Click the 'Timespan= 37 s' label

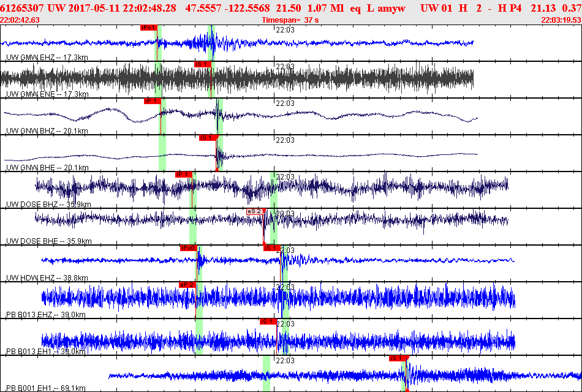(290, 20)
